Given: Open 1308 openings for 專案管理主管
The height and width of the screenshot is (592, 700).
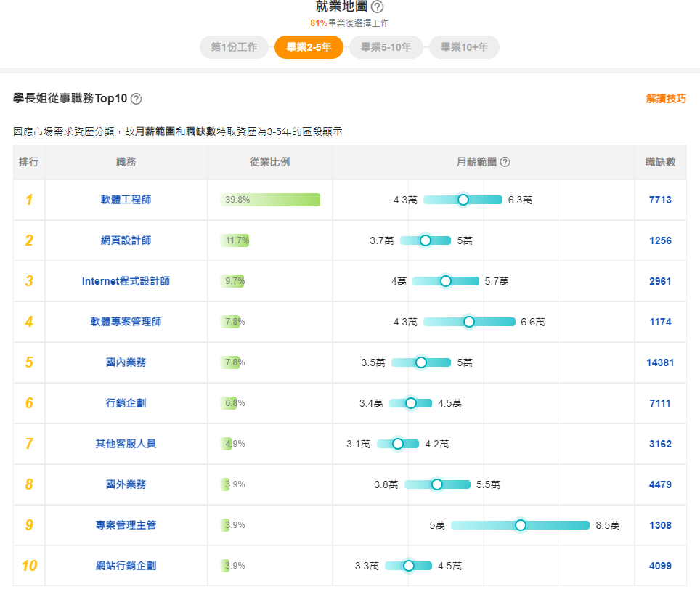Looking at the screenshot, I should pyautogui.click(x=660, y=525).
